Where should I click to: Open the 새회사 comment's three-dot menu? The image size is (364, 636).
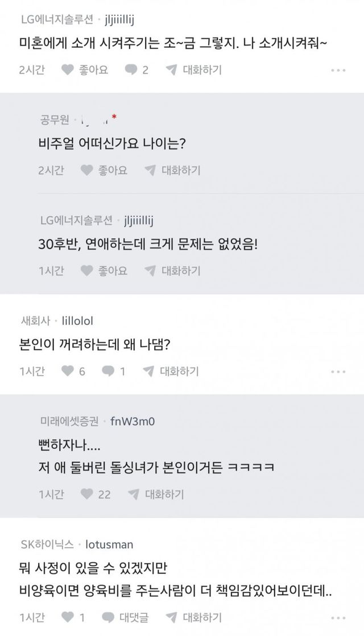338,371
